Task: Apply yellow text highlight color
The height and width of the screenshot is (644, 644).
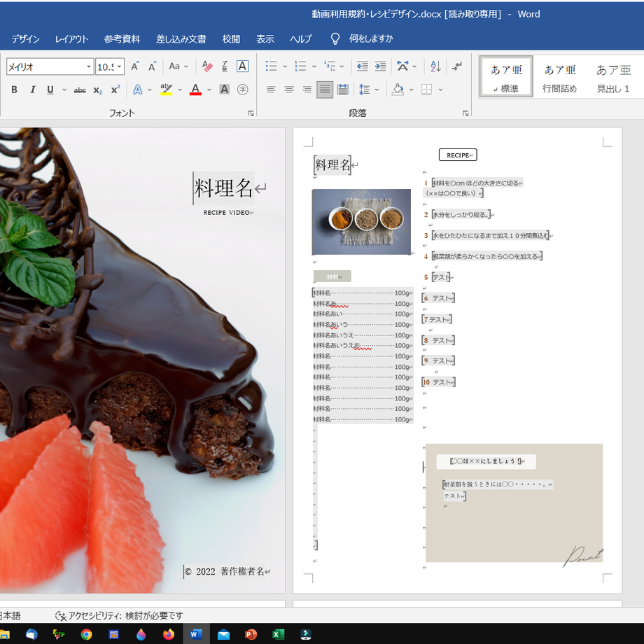Action: click(x=166, y=90)
